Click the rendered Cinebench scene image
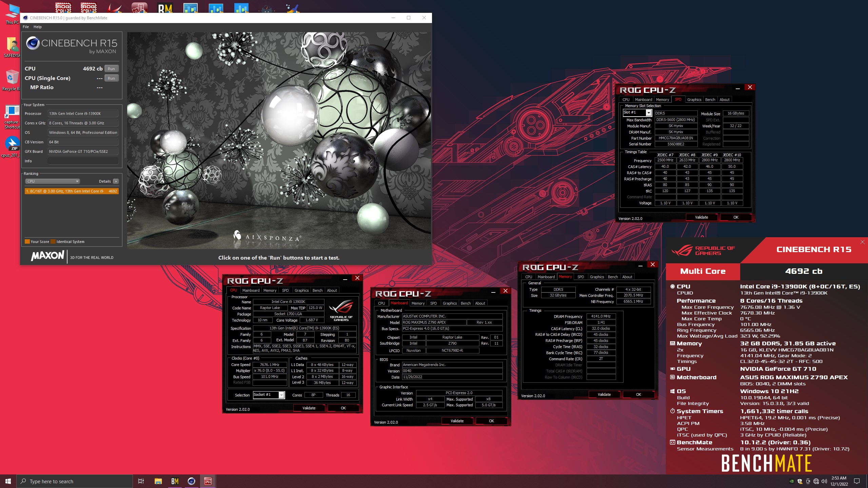The width and height of the screenshot is (868, 488). 279,141
